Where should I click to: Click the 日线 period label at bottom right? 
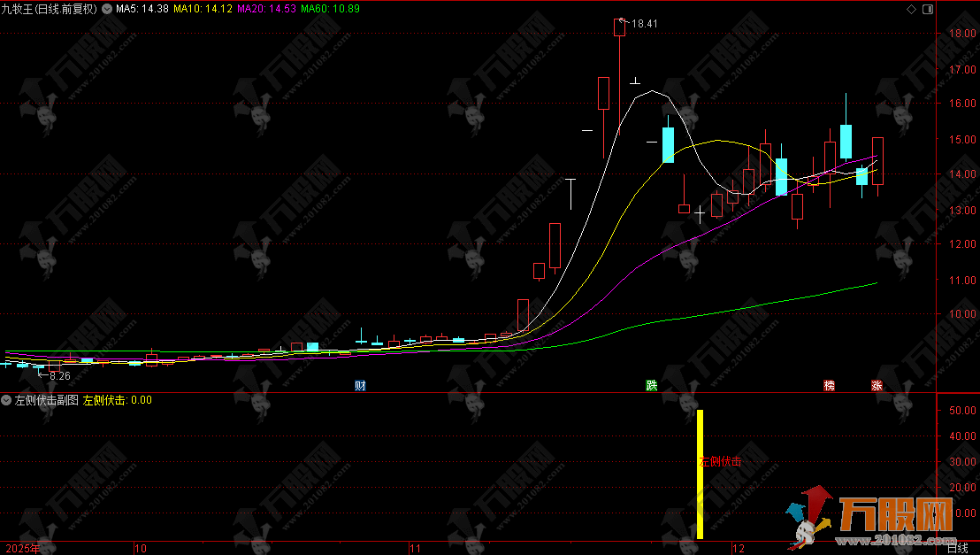(x=958, y=549)
